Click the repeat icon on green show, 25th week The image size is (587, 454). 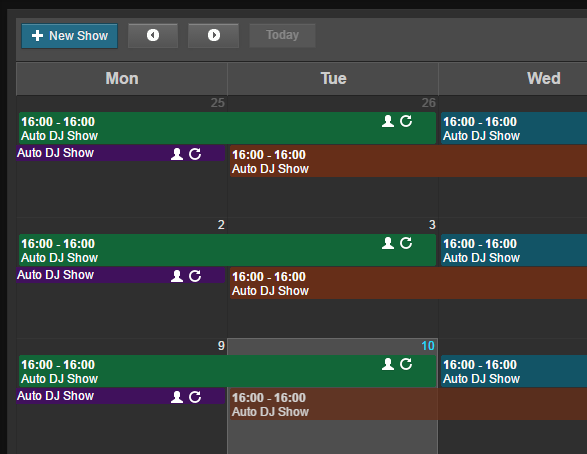pos(406,121)
